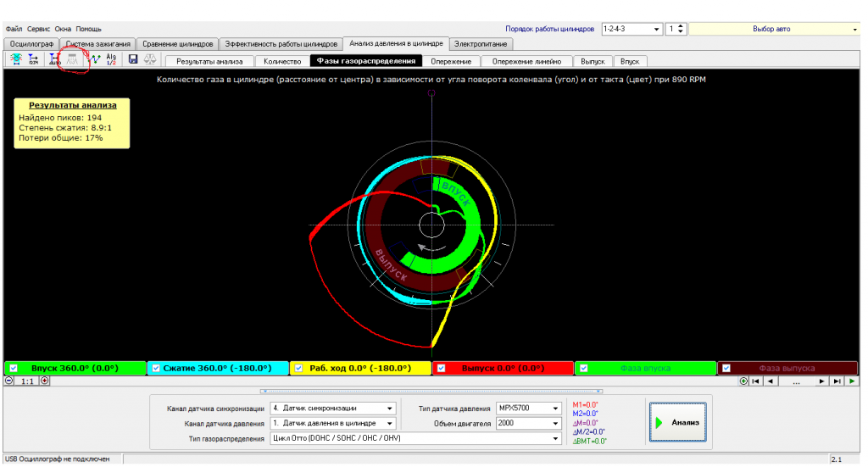Toggle the cyan Сжатие 360.0° checkbox
The width and height of the screenshot is (868, 467).
coord(156,369)
